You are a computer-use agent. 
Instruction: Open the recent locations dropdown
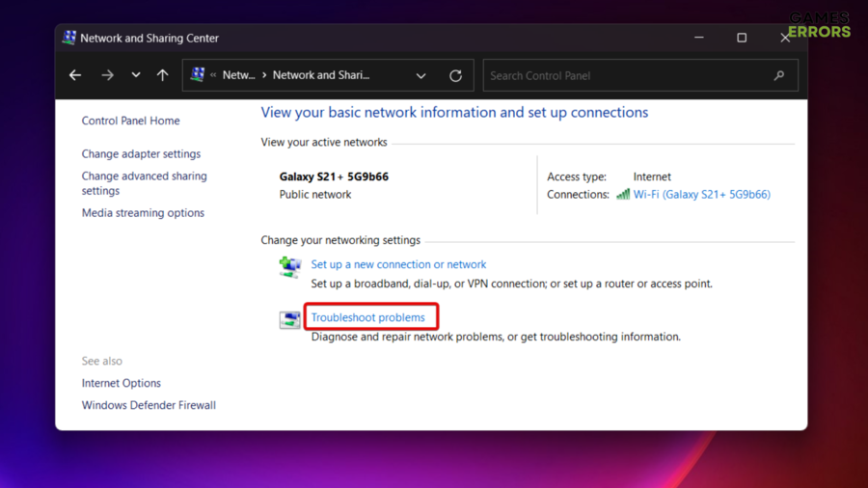point(136,75)
